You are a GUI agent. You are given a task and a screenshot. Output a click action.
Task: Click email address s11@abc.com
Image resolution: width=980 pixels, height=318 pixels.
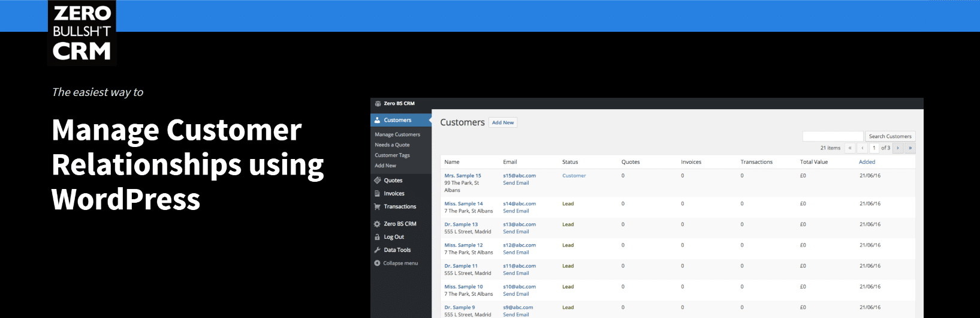(519, 266)
